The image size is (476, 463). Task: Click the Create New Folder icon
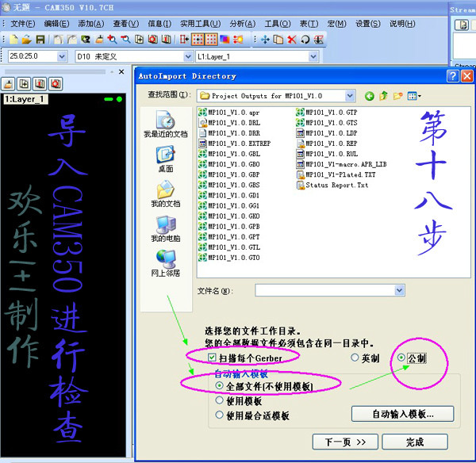coord(397,96)
